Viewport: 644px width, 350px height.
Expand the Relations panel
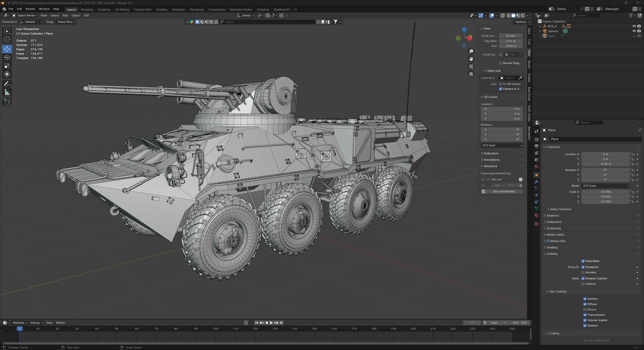click(x=552, y=216)
